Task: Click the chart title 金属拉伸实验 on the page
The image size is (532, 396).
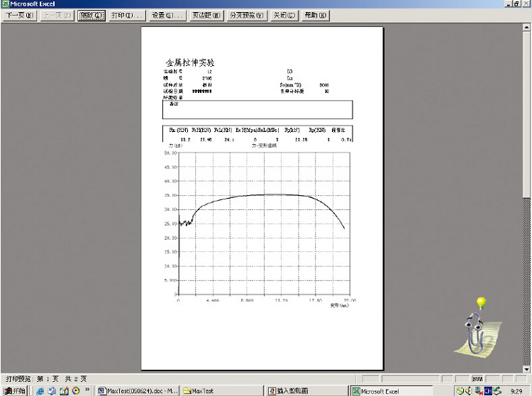Action: click(x=190, y=62)
